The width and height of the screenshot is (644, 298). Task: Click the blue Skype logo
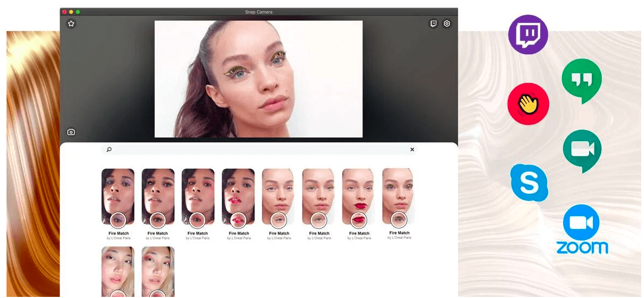tap(529, 182)
